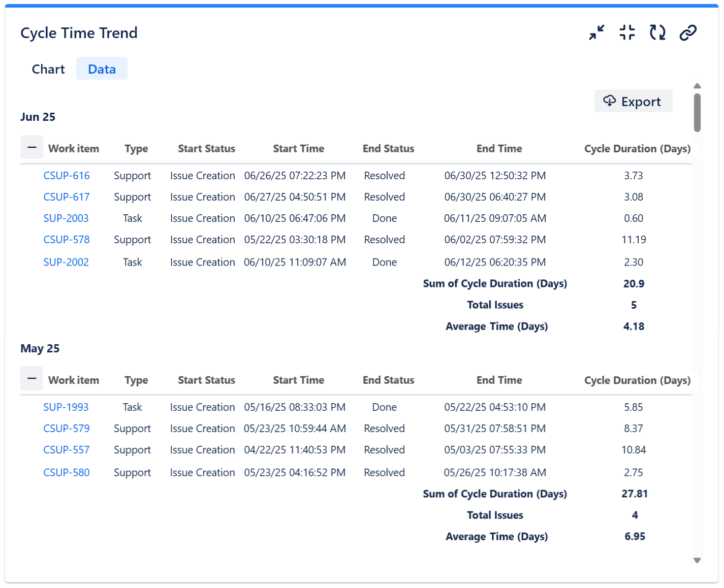Switch to the Chart tab
This screenshot has width=724, height=588.
pyautogui.click(x=48, y=69)
